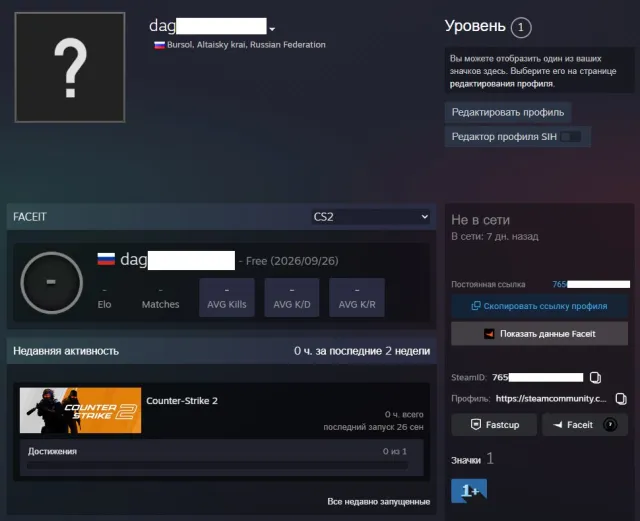Click the round Faceit level icon in button

[610, 425]
